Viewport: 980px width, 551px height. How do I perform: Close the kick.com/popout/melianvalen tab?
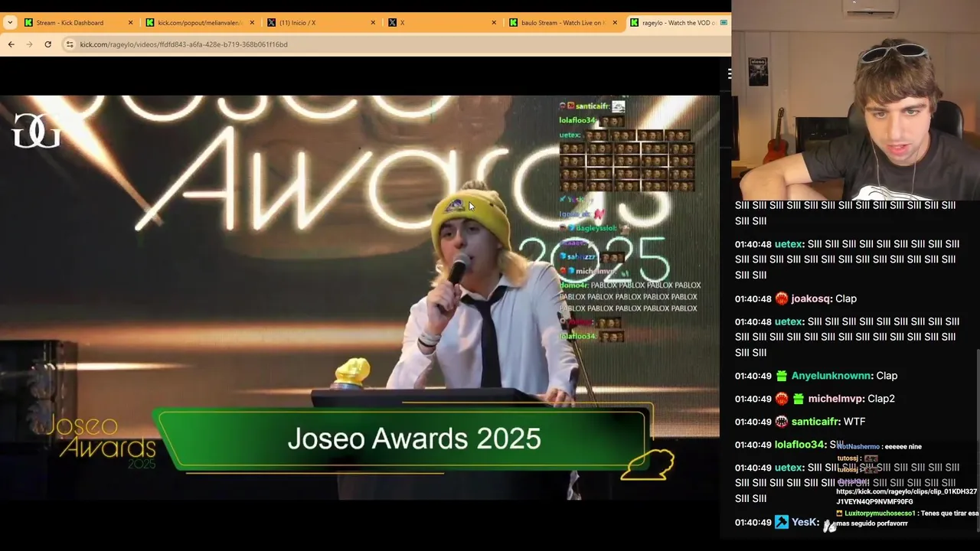[x=252, y=22]
